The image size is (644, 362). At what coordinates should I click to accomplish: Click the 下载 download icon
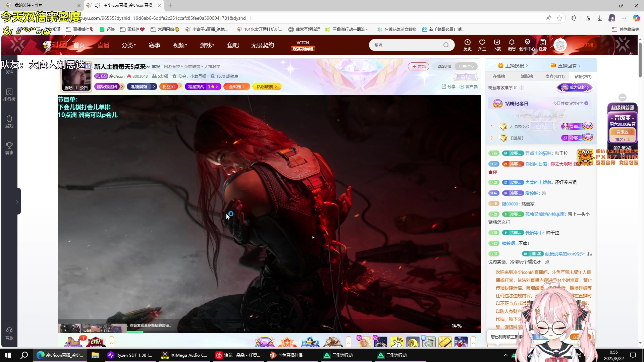pos(497,45)
